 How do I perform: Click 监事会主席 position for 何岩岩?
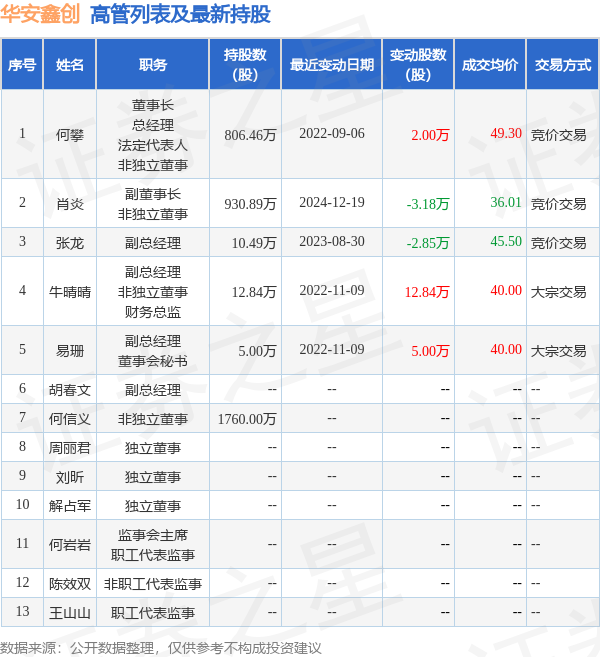153,535
